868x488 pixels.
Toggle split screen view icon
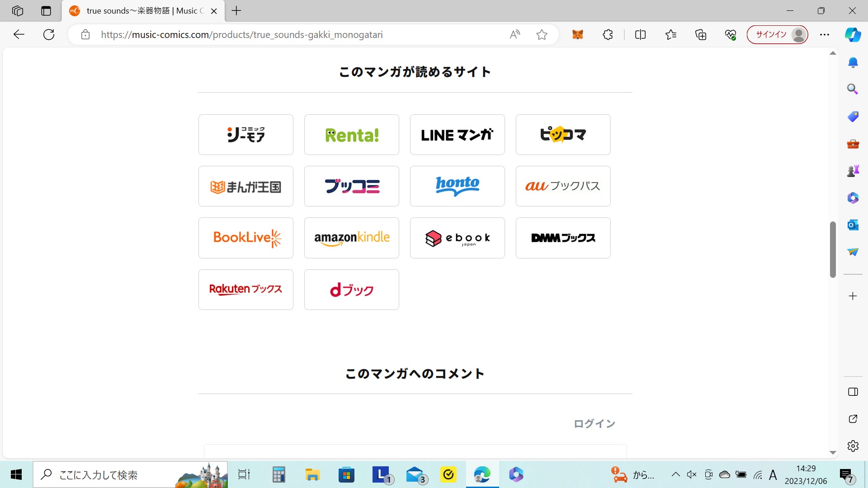(640, 34)
